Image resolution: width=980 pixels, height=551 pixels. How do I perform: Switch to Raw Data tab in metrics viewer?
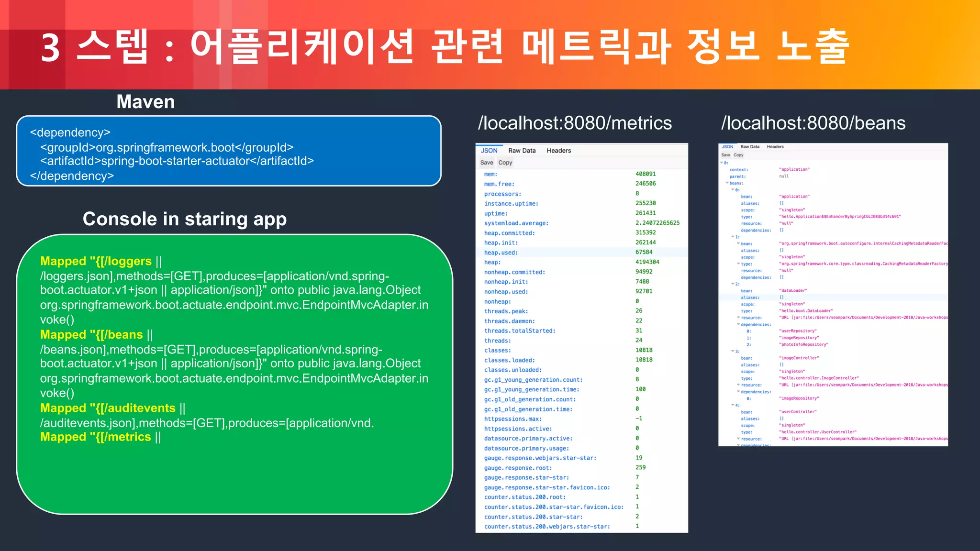[x=522, y=150]
